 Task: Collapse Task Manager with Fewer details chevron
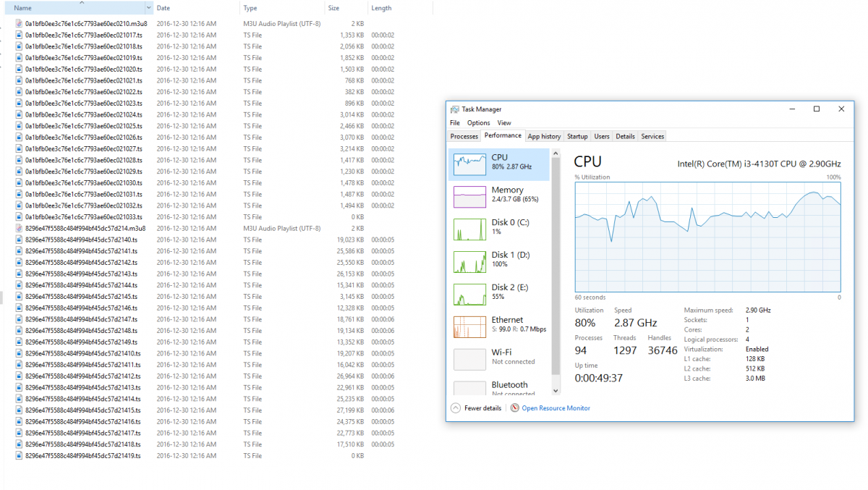pos(455,408)
